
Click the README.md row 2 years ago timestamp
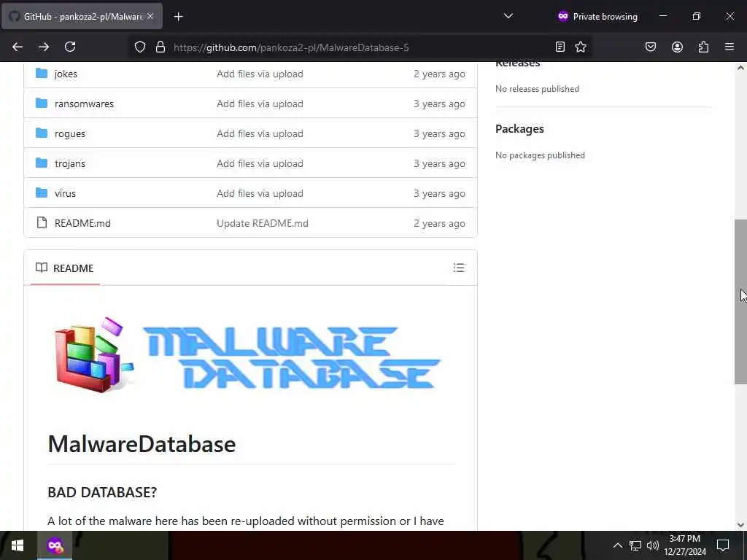click(x=439, y=223)
